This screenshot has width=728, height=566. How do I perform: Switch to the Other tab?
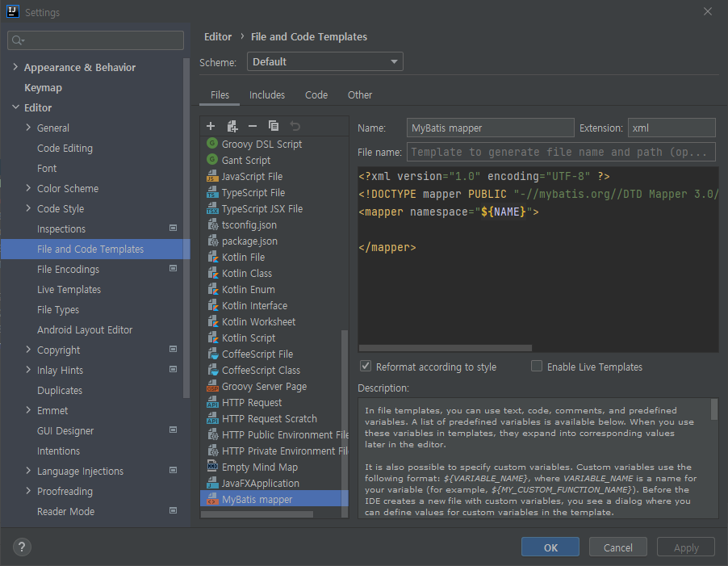point(360,94)
